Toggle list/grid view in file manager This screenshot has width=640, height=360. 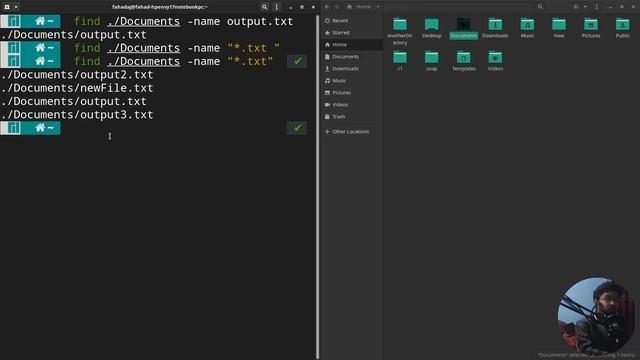(x=576, y=7)
